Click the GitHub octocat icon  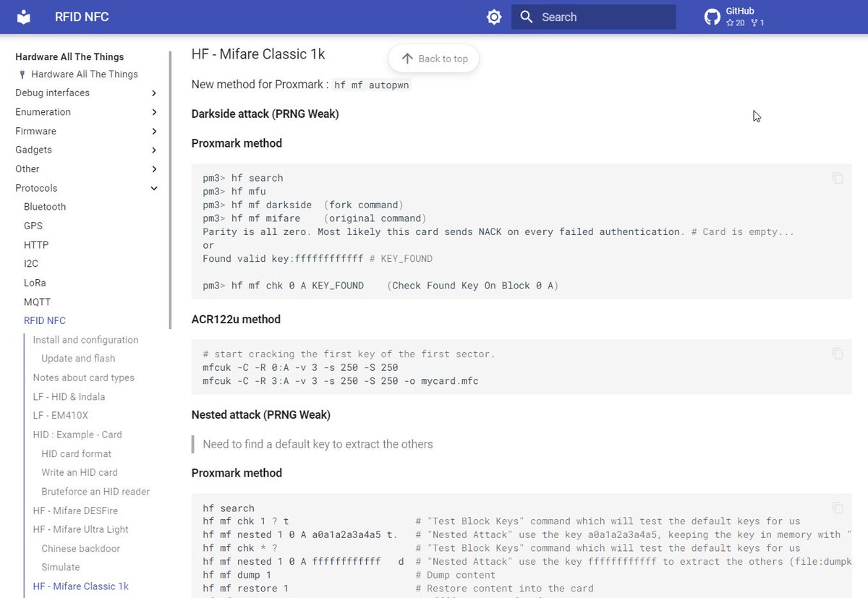coord(712,17)
